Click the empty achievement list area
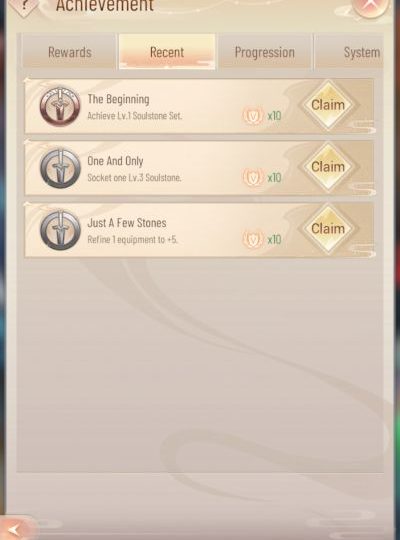The width and height of the screenshot is (400, 540). pos(200,365)
